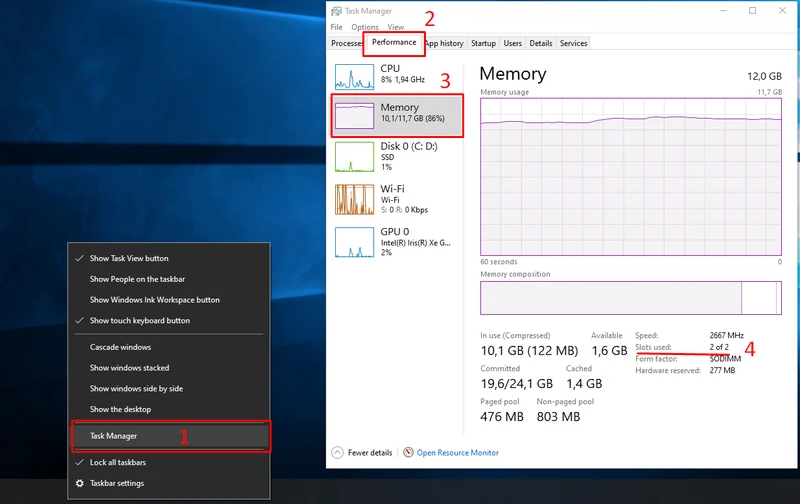This screenshot has height=504, width=800.
Task: Click the Memory usage graph area
Action: tap(631, 177)
